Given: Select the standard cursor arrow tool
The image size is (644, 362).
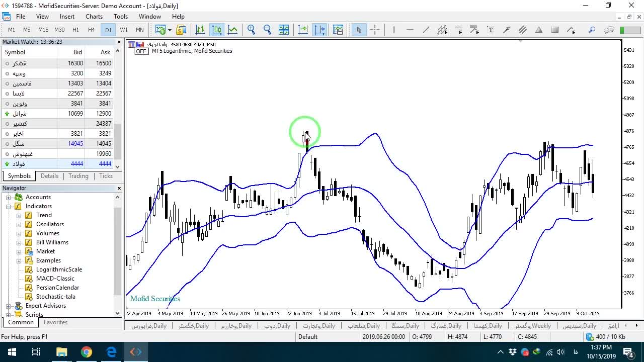Looking at the screenshot, I should (x=359, y=30).
